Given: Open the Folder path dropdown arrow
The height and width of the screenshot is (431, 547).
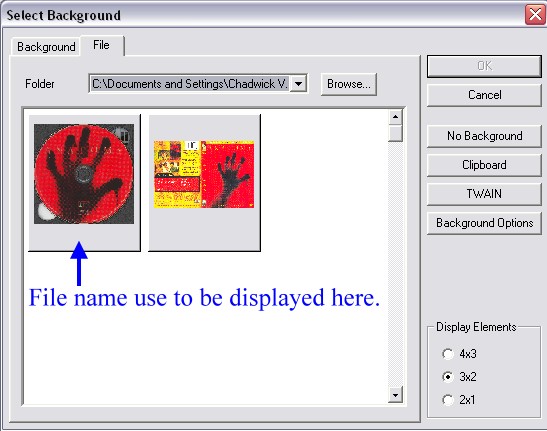Looking at the screenshot, I should click(298, 84).
